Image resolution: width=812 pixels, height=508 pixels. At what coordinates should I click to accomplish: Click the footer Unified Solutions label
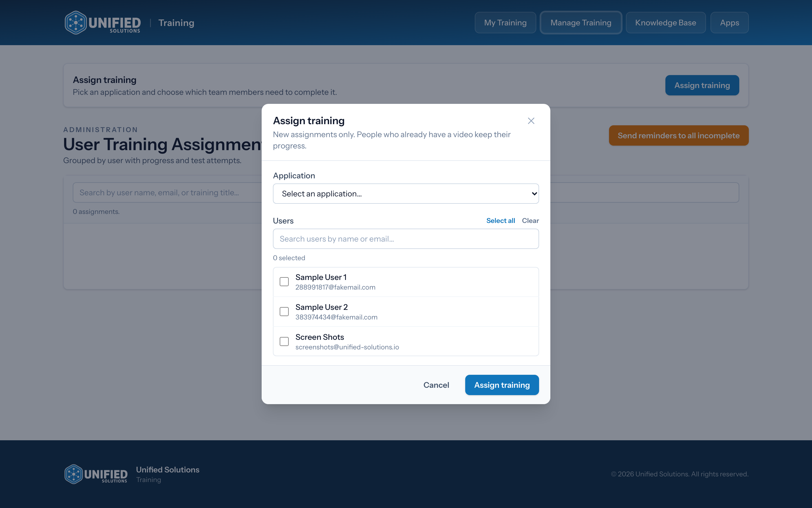168,470
